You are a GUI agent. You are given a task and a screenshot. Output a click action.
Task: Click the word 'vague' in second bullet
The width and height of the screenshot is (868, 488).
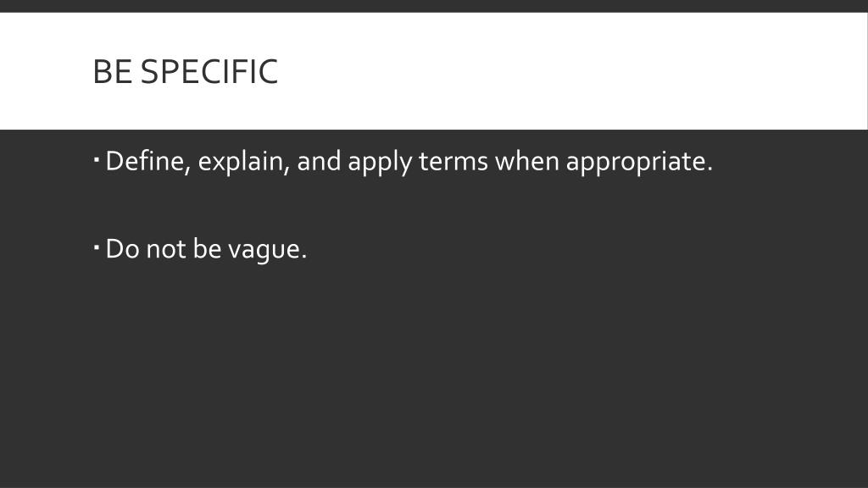[264, 251]
